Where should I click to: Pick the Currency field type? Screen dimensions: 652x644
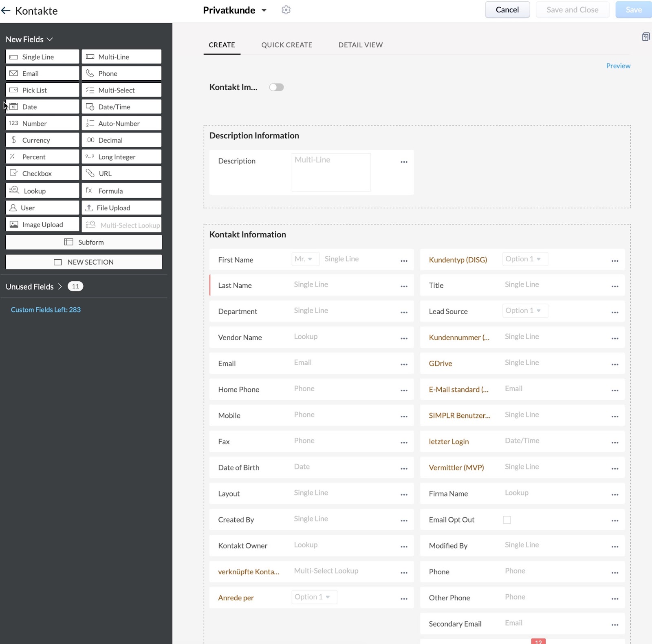[42, 140]
